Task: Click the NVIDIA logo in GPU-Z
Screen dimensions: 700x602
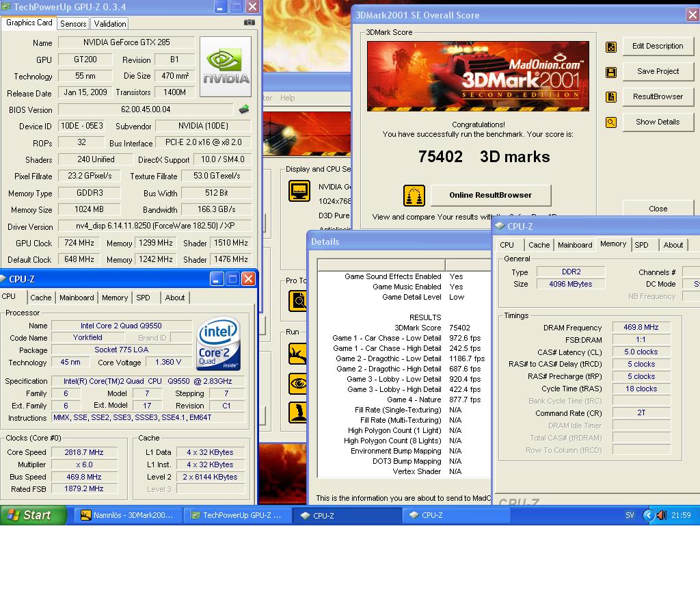Action: point(226,67)
